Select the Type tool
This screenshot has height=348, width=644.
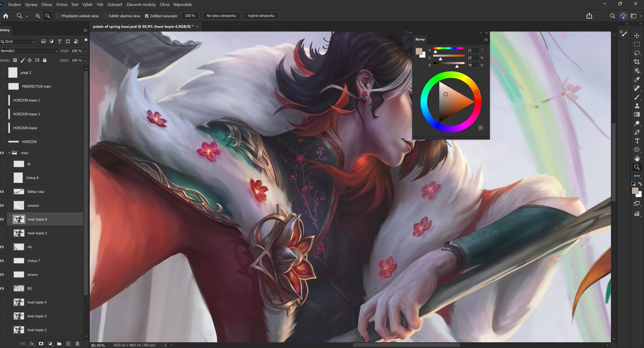(637, 140)
